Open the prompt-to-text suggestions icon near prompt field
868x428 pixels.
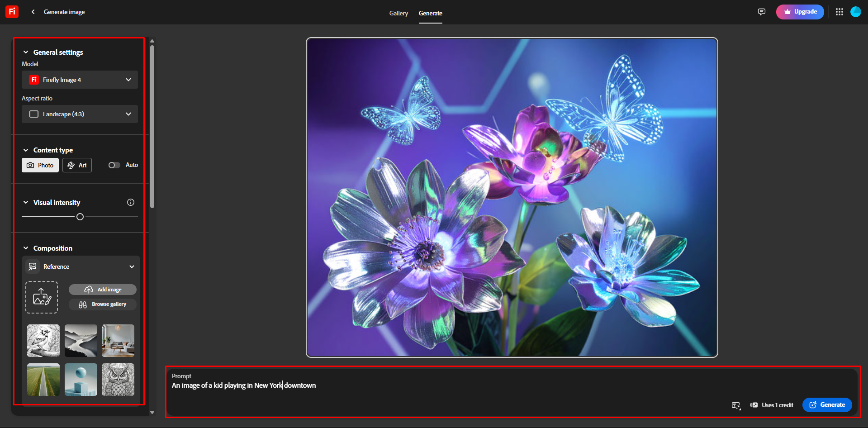coord(736,405)
